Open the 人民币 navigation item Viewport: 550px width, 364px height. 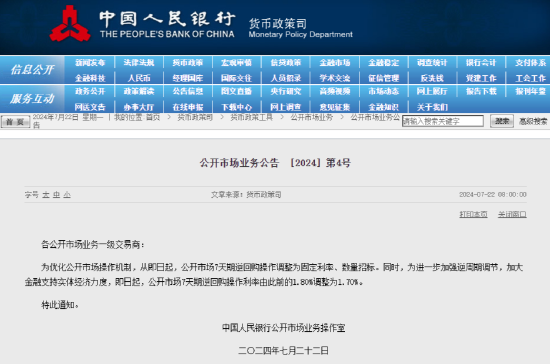coord(139,78)
